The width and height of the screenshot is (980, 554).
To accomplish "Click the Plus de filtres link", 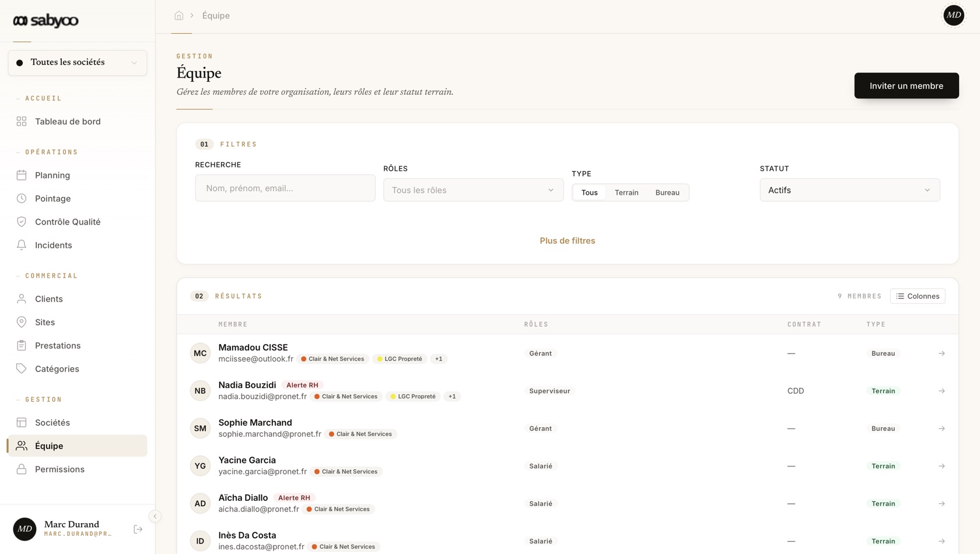I will click(567, 241).
